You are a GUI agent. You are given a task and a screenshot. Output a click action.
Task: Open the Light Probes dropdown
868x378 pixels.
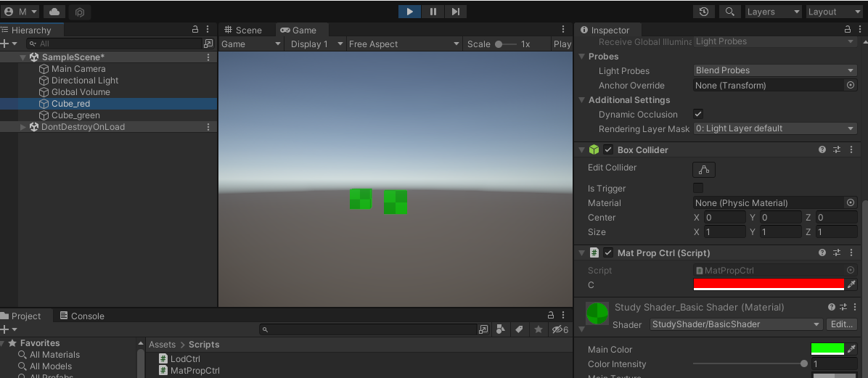[775, 70]
